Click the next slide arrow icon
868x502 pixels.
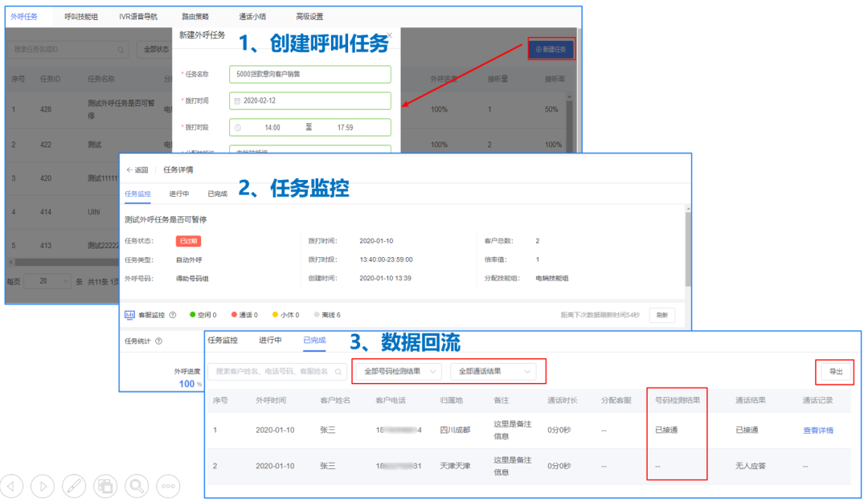pos(43,486)
